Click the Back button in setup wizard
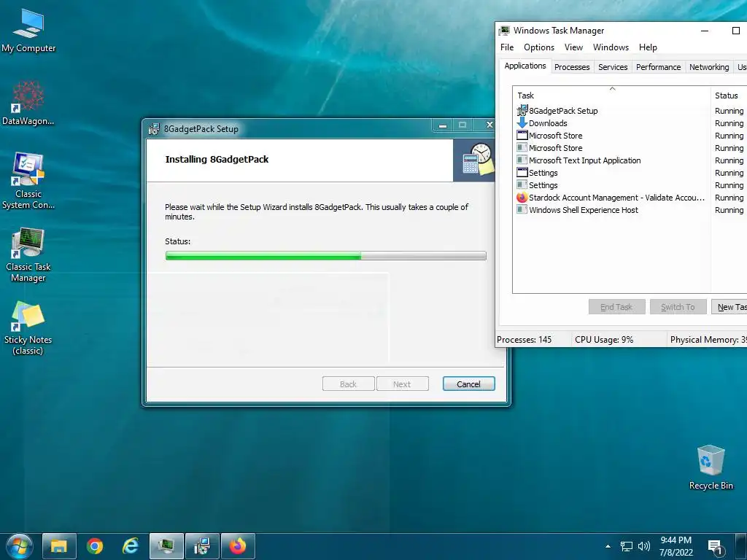 348,384
